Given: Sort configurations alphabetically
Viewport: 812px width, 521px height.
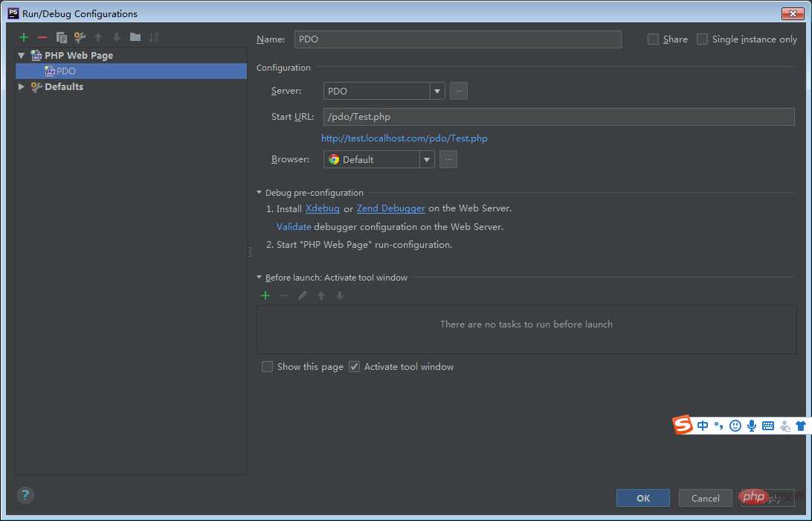Looking at the screenshot, I should (154, 37).
